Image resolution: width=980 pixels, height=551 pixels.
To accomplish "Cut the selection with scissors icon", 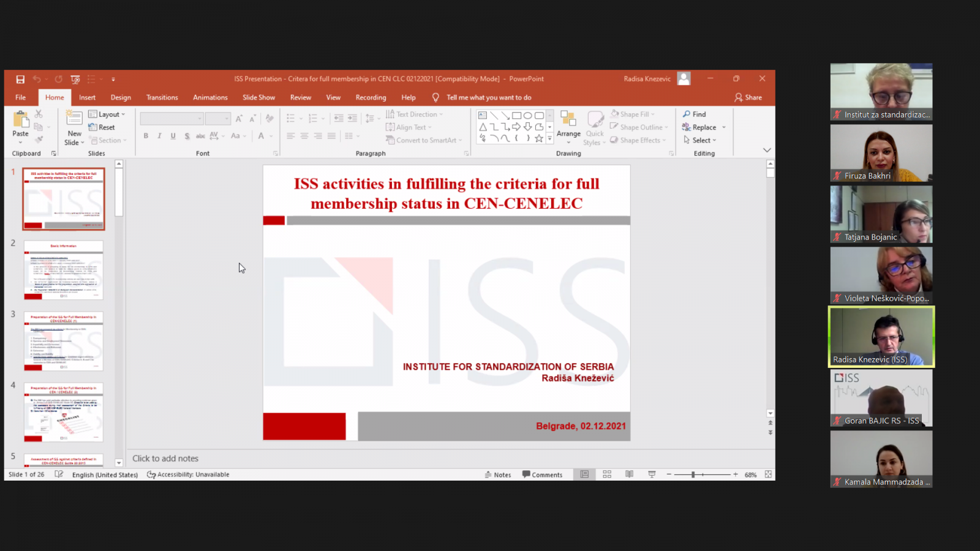I will pyautogui.click(x=39, y=114).
